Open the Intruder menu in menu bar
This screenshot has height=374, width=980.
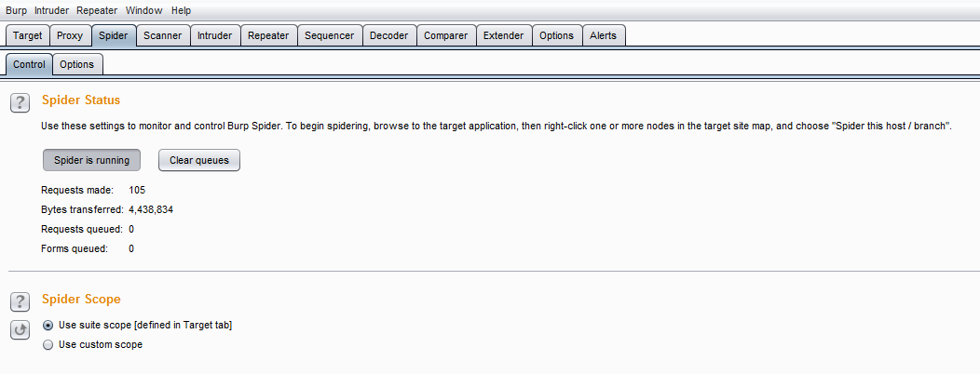[51, 10]
